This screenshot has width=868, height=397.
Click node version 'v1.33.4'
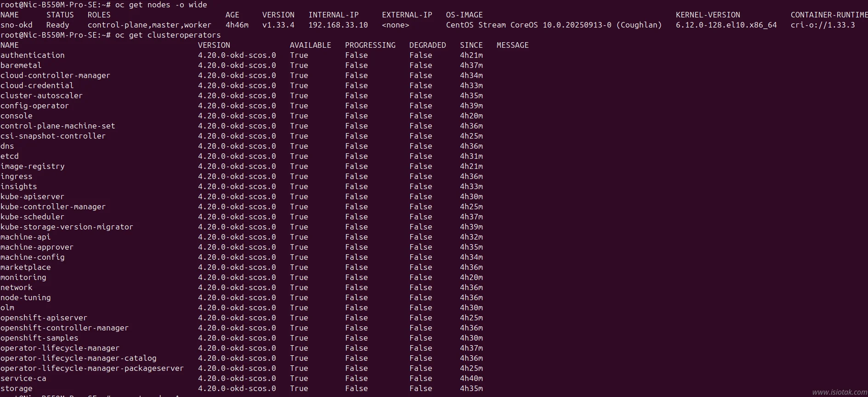pos(278,25)
